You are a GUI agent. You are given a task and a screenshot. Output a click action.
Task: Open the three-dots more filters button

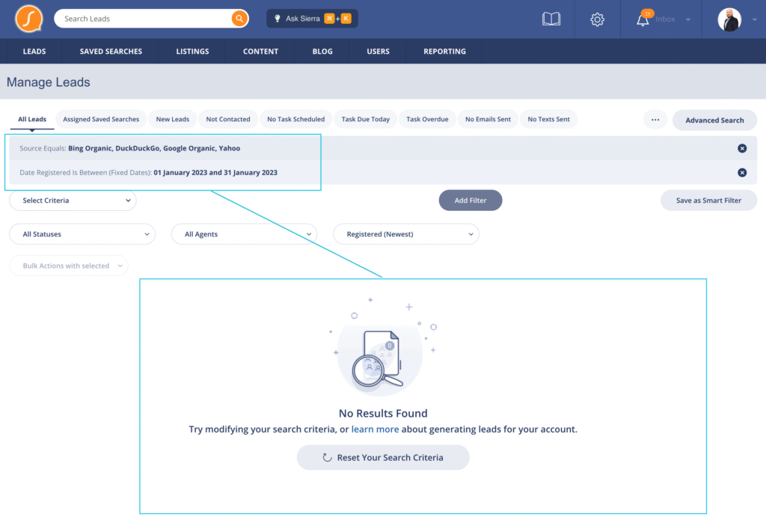coord(655,120)
